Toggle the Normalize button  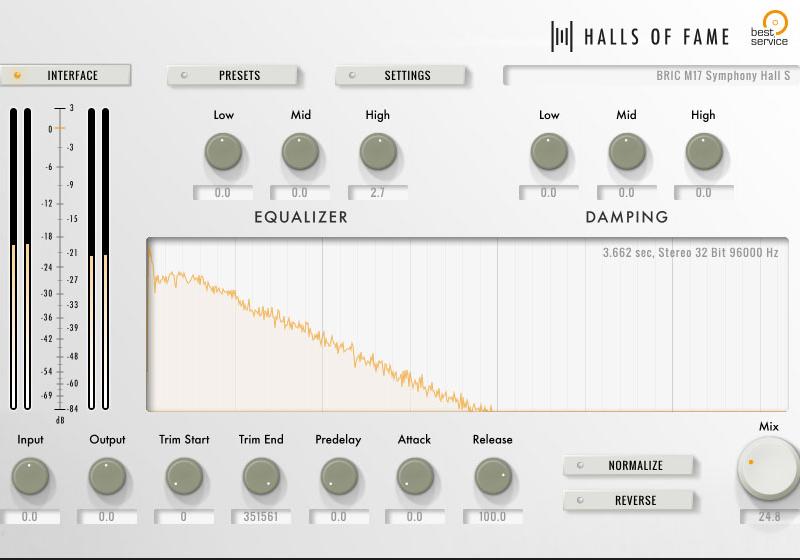point(627,465)
